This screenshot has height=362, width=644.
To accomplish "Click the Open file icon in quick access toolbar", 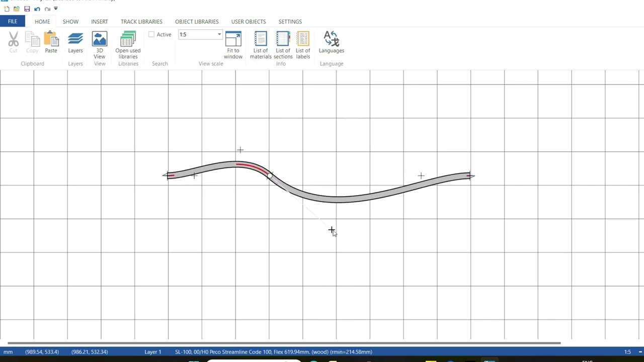I will [17, 9].
